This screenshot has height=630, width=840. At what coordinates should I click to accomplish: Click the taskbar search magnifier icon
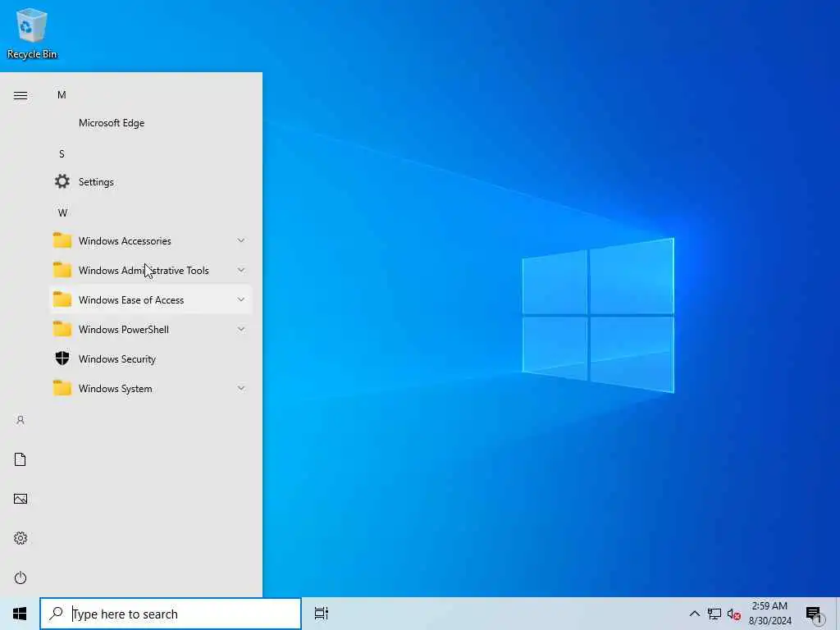coord(56,614)
